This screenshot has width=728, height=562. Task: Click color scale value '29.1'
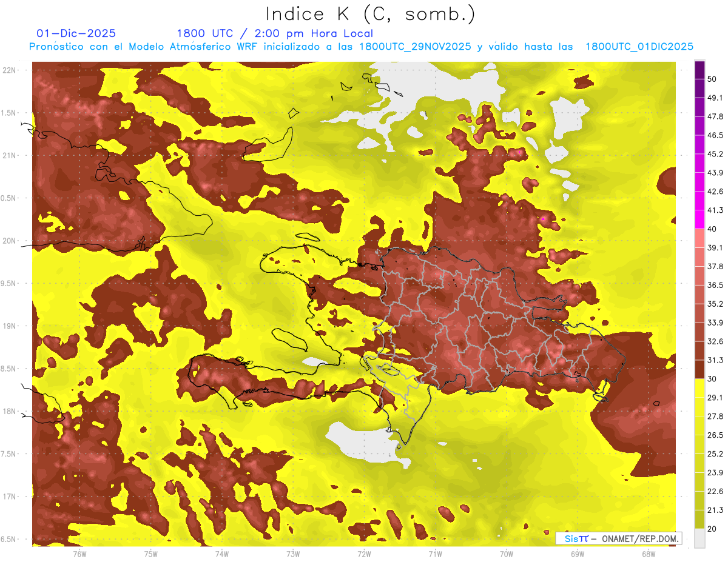pyautogui.click(x=715, y=398)
